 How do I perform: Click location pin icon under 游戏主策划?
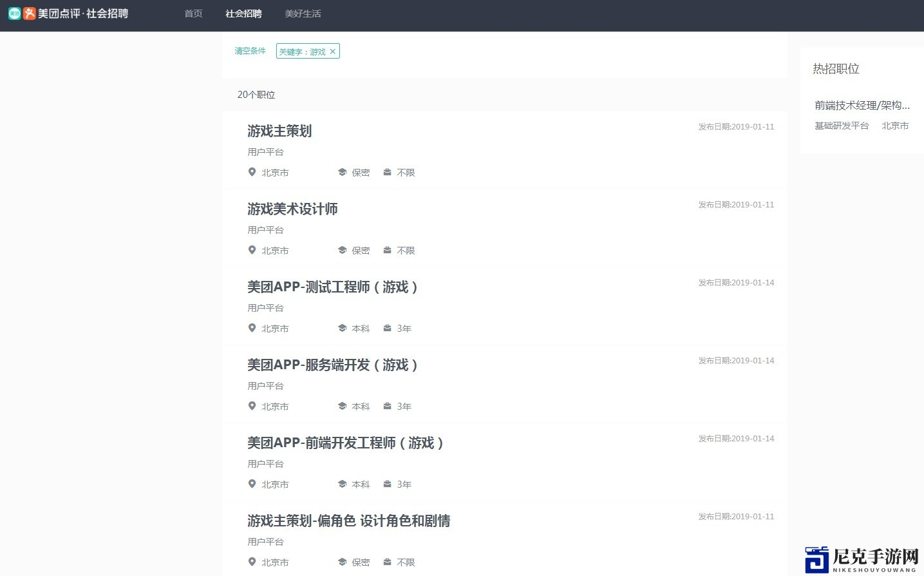252,172
